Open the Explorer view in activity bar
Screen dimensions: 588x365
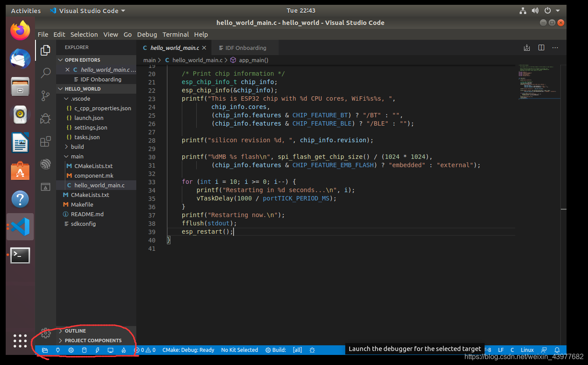pyautogui.click(x=46, y=50)
